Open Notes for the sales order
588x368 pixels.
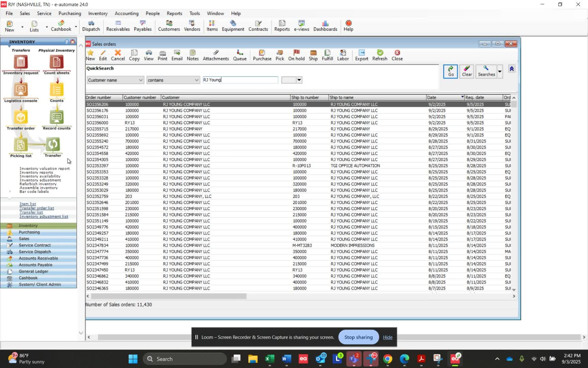(x=193, y=55)
